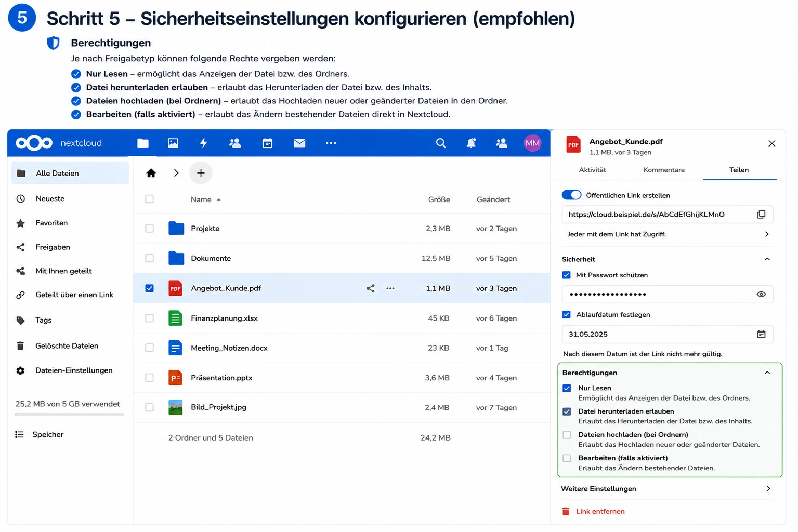This screenshot has width=798, height=532.
Task: Open the Jeder mit dem Link hat Zugriff options
Action: pos(668,234)
